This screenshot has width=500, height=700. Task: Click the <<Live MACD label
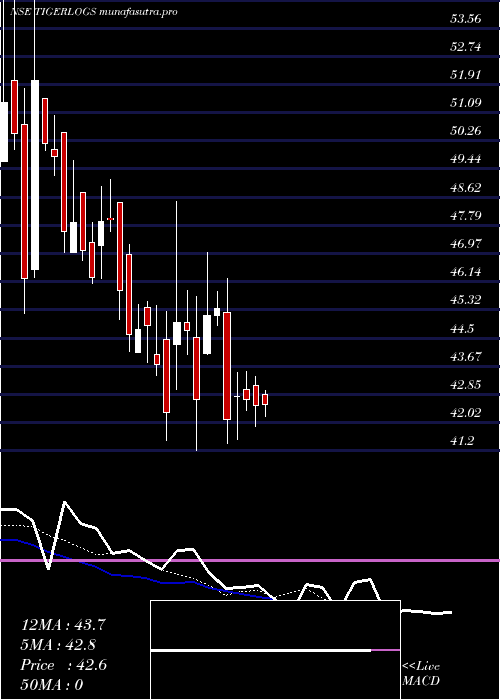[x=421, y=673]
